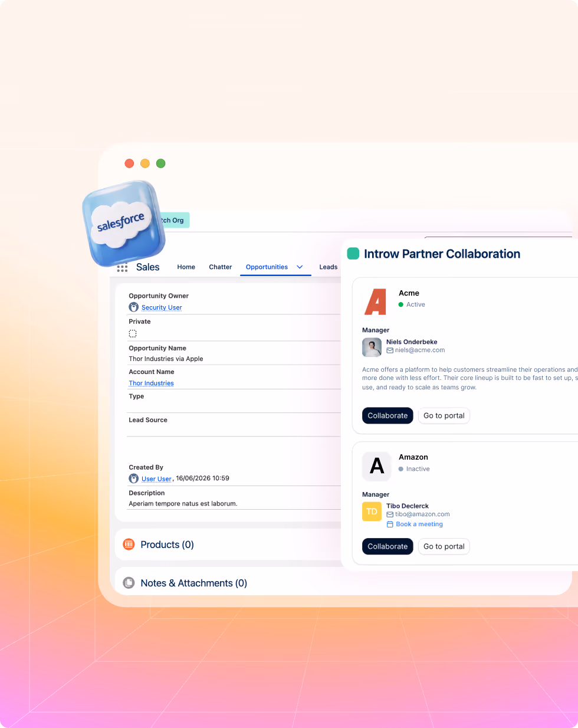Click the 'Niels Onderbeke' manager name

point(412,342)
